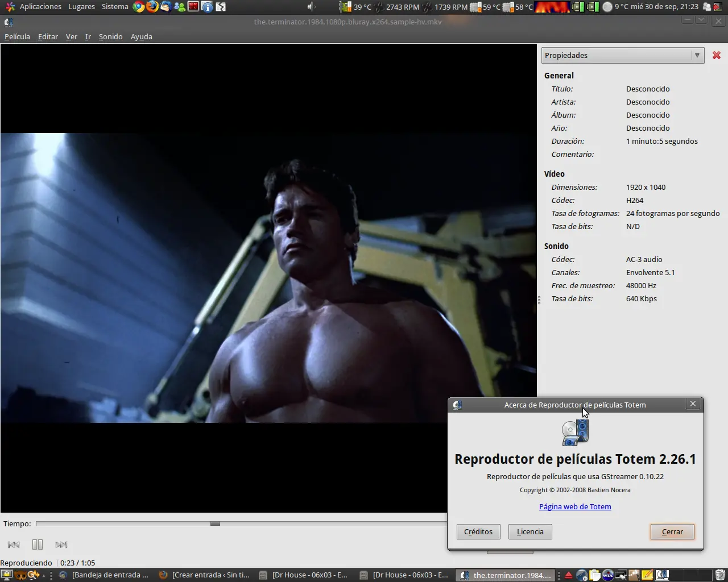This screenshot has width=728, height=582.
Task: Click the show desktop button in bottom panel
Action: pyautogui.click(x=7, y=575)
